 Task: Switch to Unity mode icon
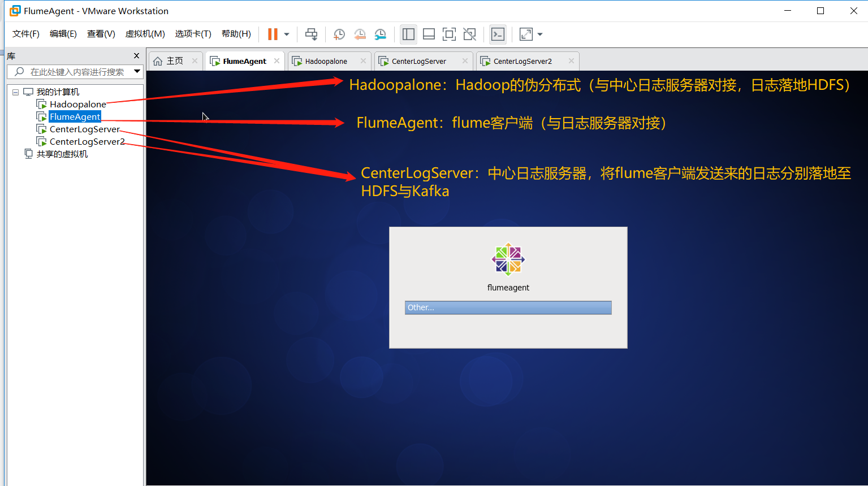click(469, 34)
